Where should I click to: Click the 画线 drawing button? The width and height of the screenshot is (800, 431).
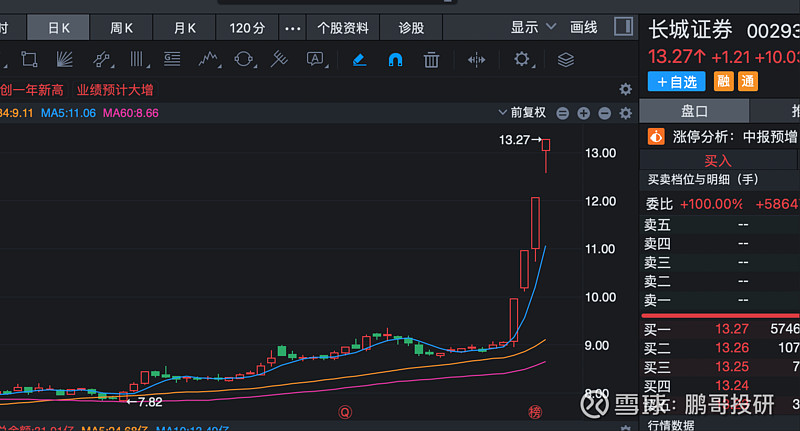[x=584, y=27]
